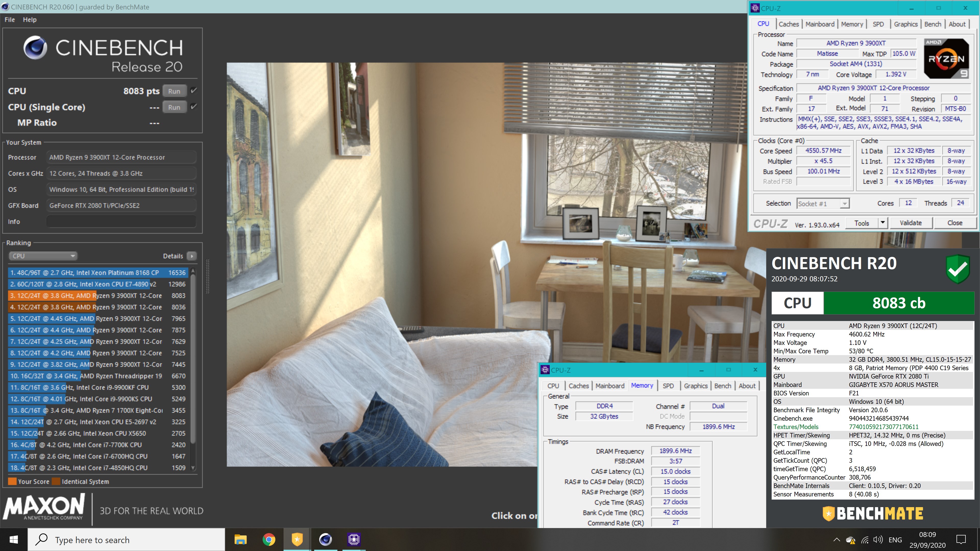Select the Threadripper 6670 ranking row

tap(98, 376)
